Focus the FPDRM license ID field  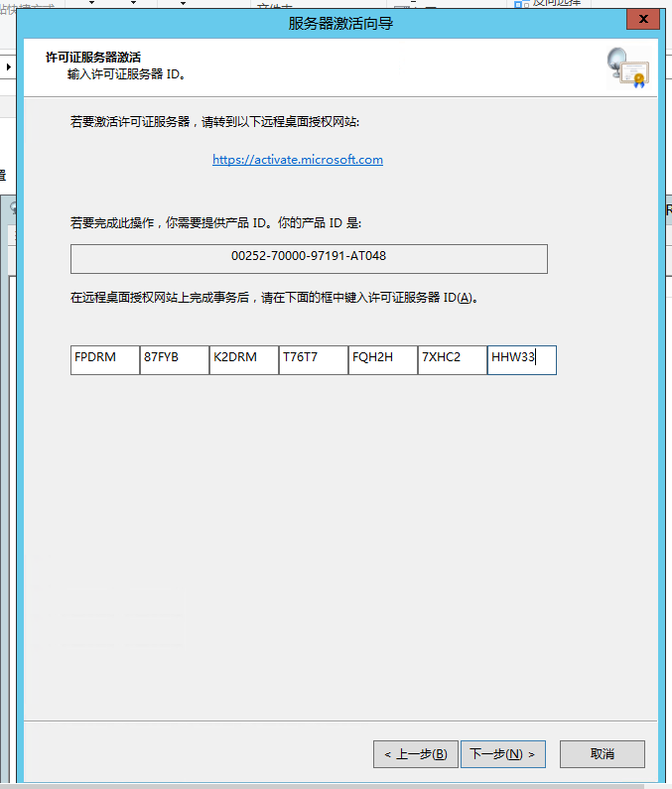105,360
